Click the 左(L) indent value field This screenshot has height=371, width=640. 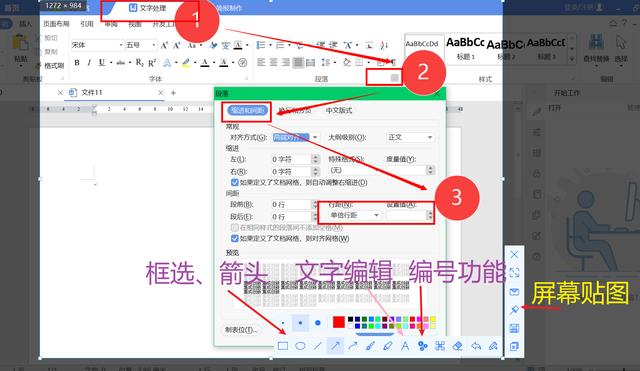coord(291,159)
